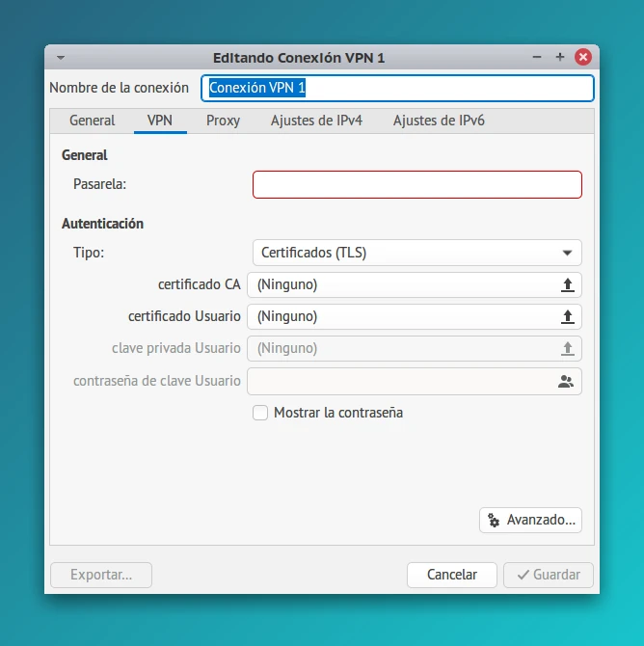This screenshot has width=644, height=646.
Task: Click the gears icon on Avanzado button
Action: tap(494, 520)
